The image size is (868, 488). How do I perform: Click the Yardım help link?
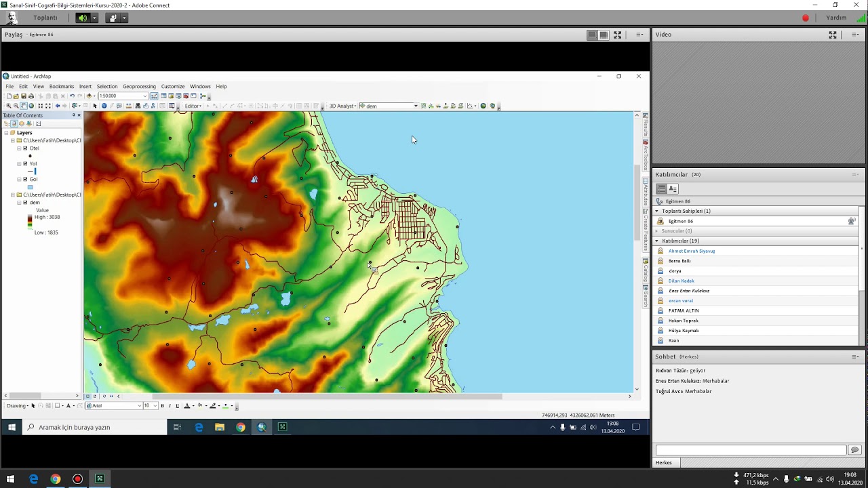(x=836, y=18)
